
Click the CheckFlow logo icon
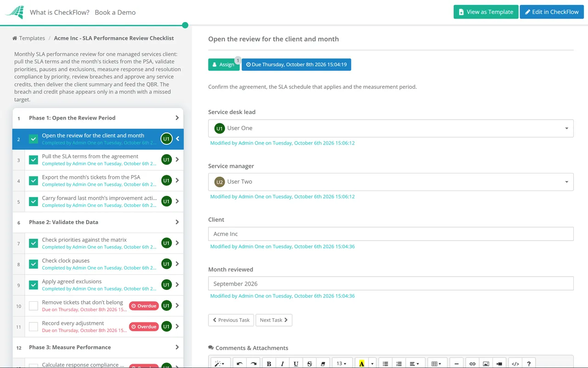point(15,12)
